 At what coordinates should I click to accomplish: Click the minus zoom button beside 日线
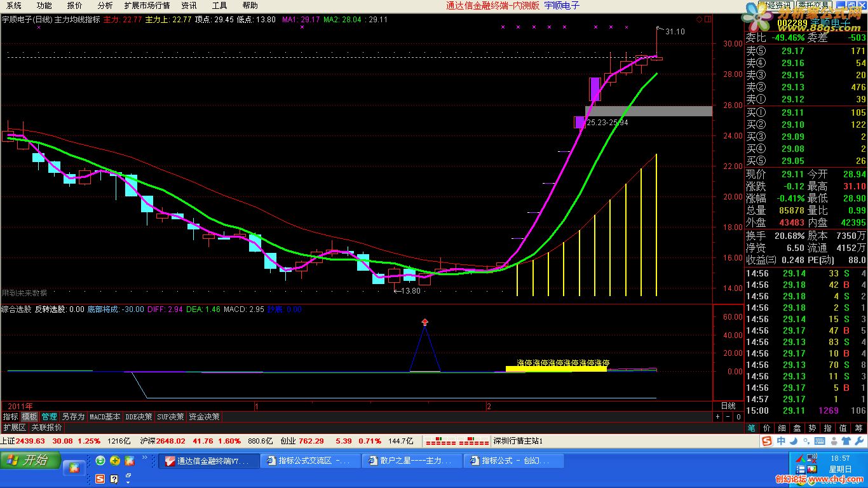click(x=728, y=417)
